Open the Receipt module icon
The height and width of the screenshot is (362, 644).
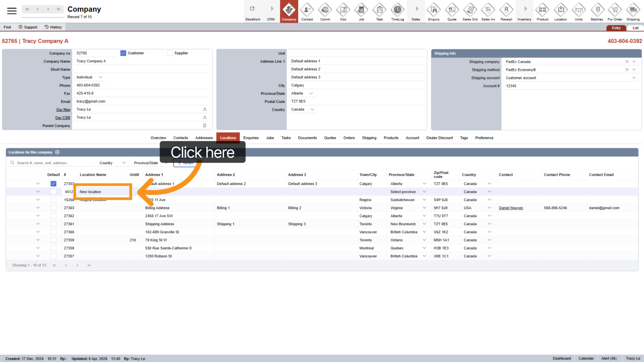point(506,11)
